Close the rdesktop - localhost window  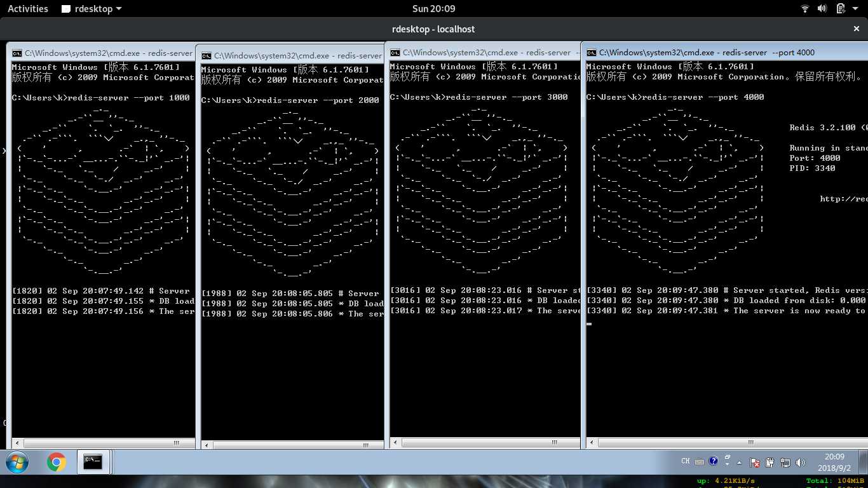[x=856, y=29]
